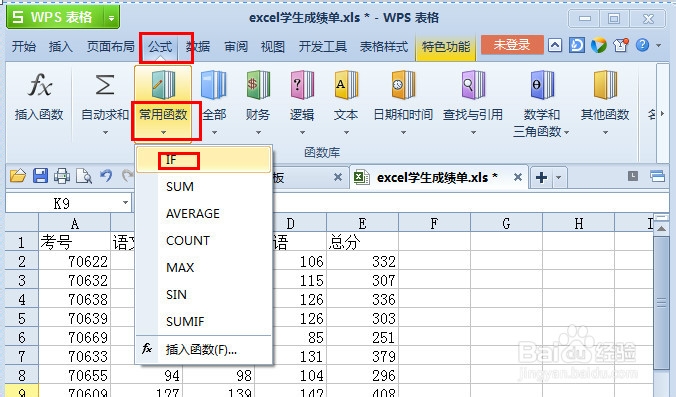Click the shirt skin icon
Image resolution: width=676 pixels, height=397 pixels.
621,45
